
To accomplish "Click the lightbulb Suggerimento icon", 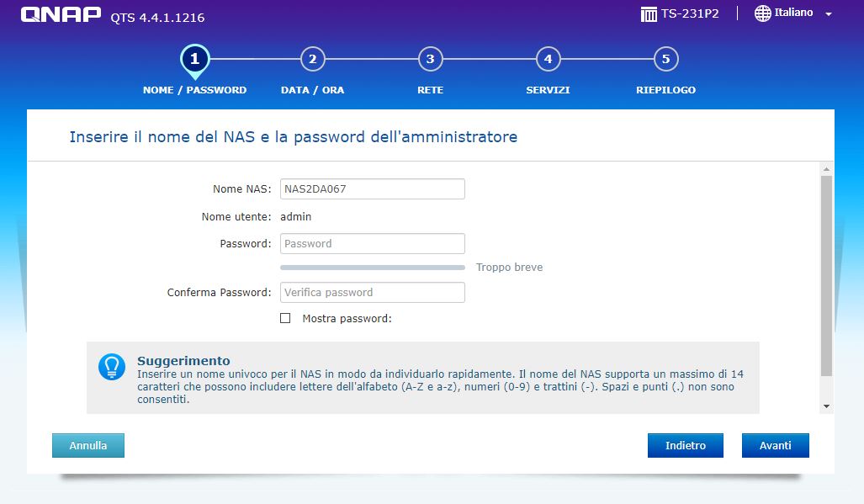I will click(111, 366).
